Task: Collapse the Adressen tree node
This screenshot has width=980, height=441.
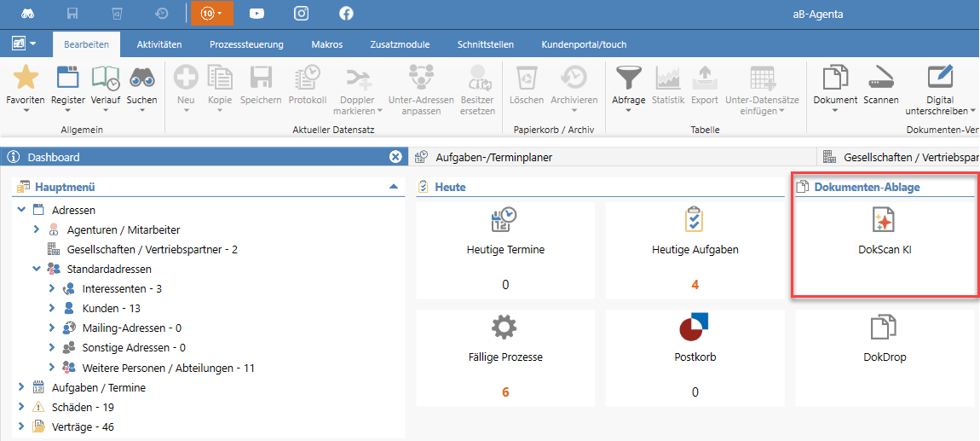Action: click(21, 210)
